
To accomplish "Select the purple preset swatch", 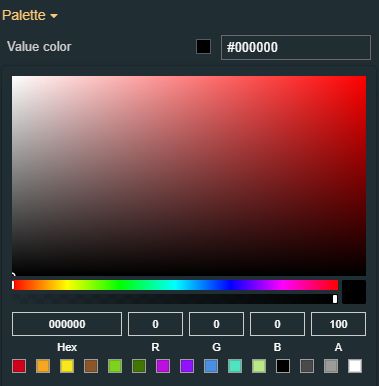I will pos(187,366).
